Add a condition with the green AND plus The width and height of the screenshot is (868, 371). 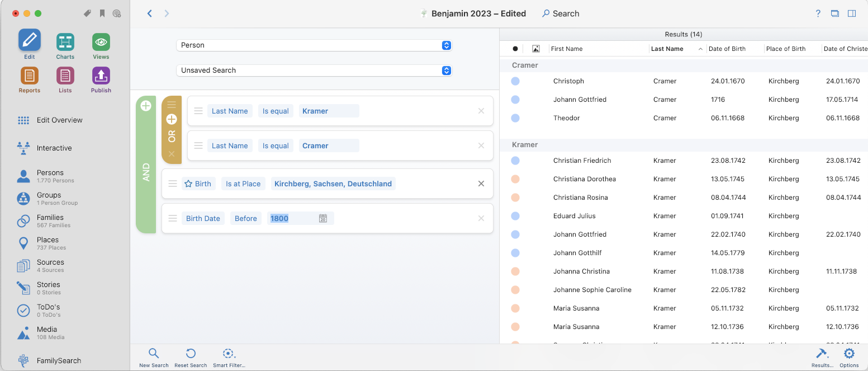point(146,106)
